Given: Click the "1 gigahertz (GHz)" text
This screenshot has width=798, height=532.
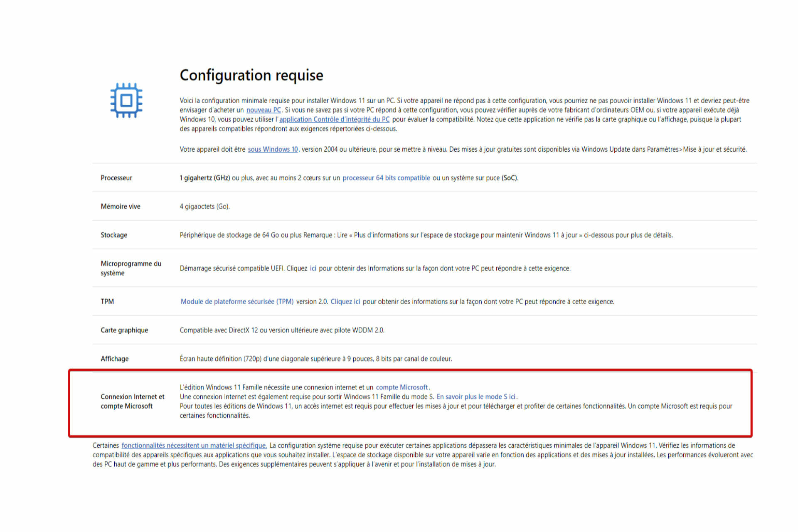Looking at the screenshot, I should click(205, 178).
